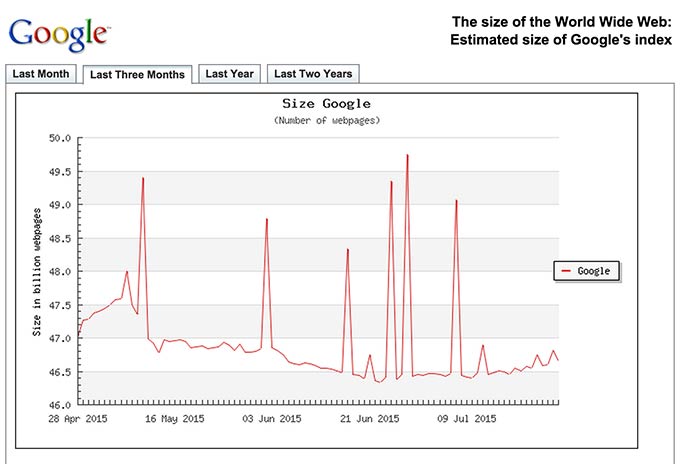The image size is (680, 464).
Task: Click the 'Size in billion webpages' axis label
Action: [x=37, y=272]
